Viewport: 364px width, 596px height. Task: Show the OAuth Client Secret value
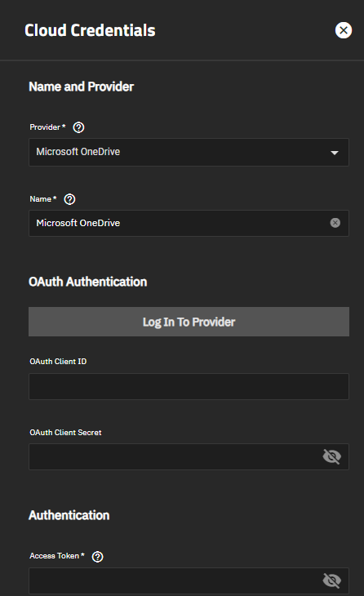click(331, 456)
